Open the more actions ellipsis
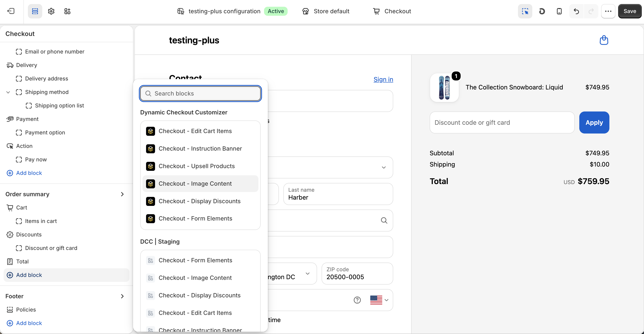 point(608,11)
